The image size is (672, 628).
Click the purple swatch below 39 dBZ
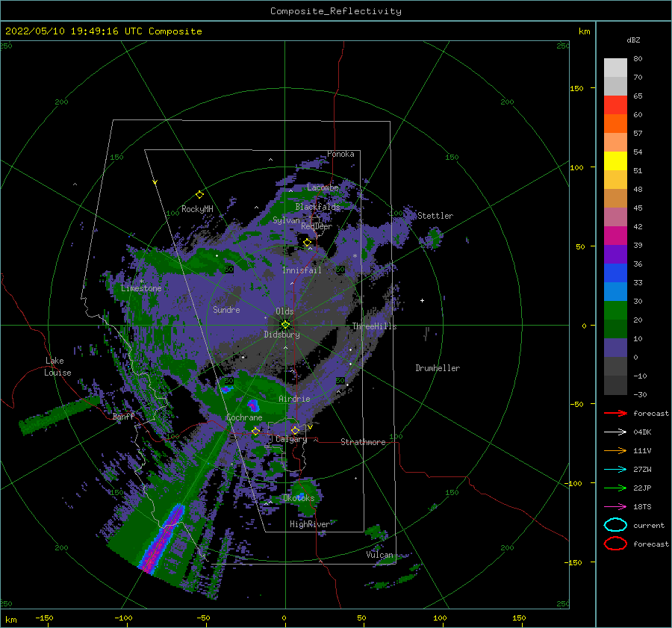point(615,254)
